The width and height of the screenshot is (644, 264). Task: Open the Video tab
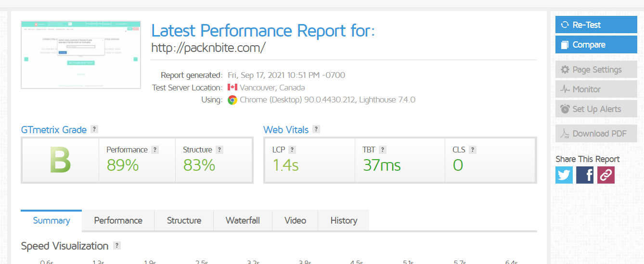295,221
